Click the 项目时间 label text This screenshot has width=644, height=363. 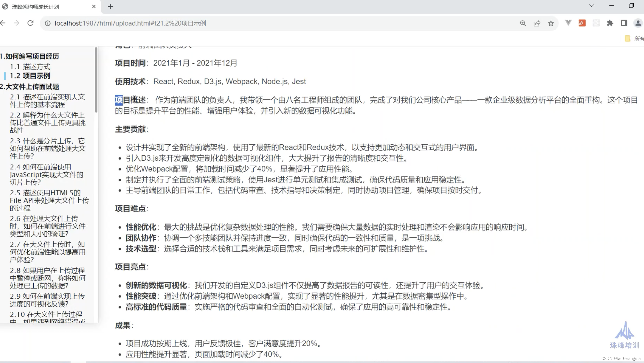click(130, 63)
